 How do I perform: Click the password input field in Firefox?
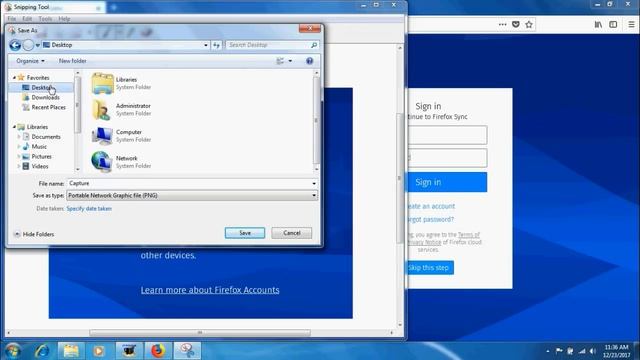[447, 158]
